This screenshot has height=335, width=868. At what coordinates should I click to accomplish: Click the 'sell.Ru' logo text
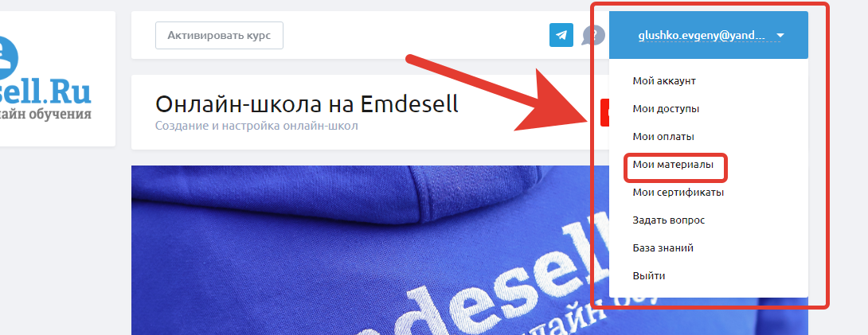coord(45,92)
